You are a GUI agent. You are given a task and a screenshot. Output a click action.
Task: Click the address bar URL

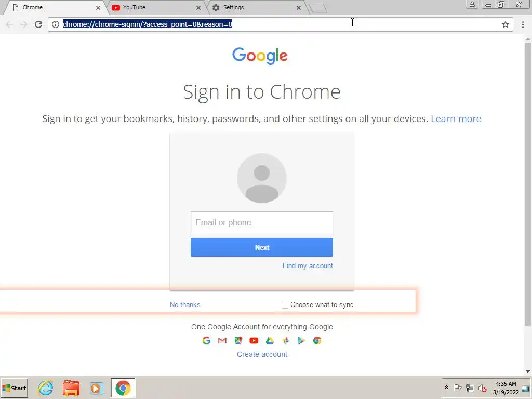(x=148, y=24)
